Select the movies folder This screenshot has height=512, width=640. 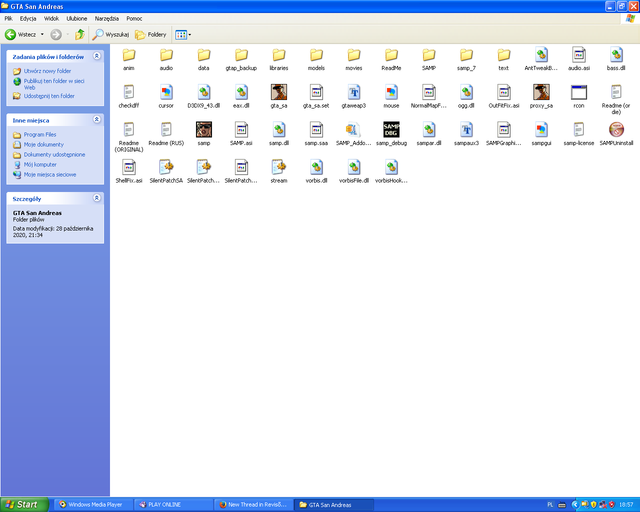tap(354, 59)
